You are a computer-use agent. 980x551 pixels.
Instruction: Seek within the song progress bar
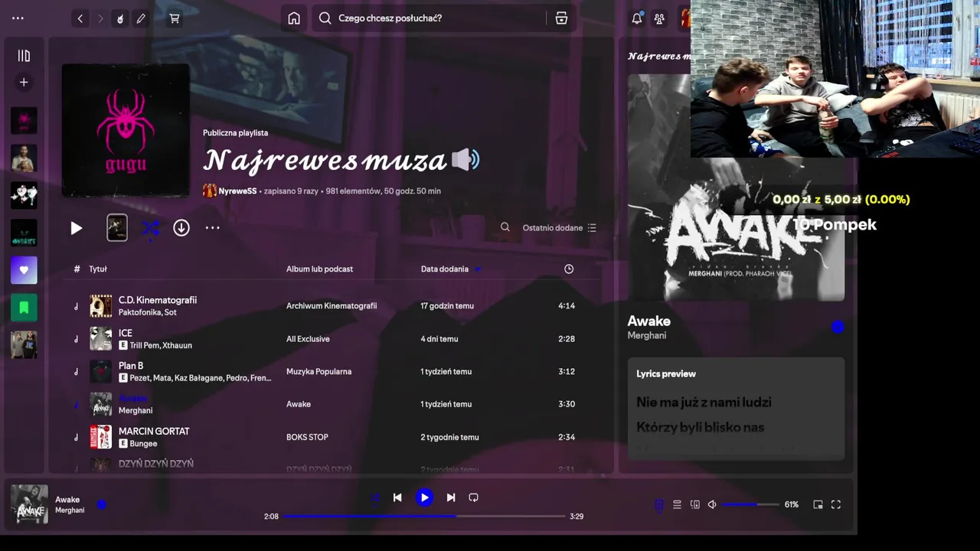pos(424,517)
